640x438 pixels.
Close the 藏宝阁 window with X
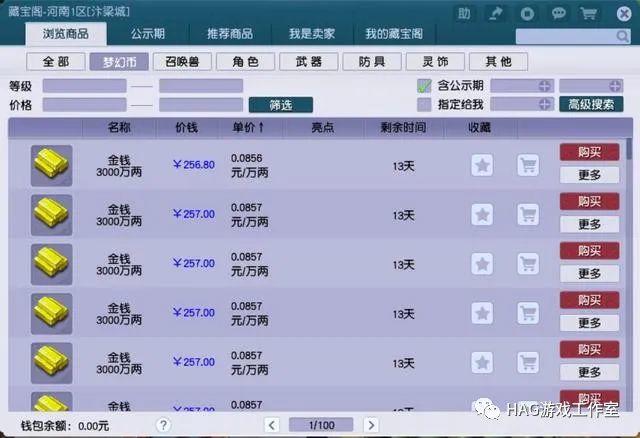pos(624,14)
